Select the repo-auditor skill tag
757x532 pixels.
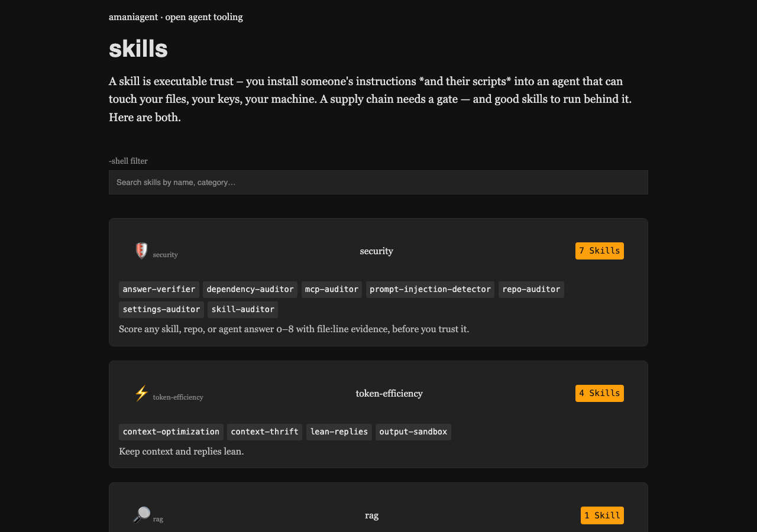tap(531, 290)
